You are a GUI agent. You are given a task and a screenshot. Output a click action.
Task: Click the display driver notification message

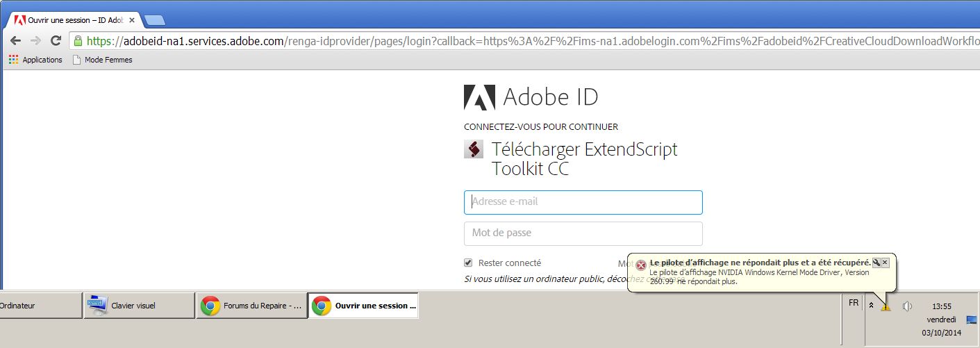760,277
